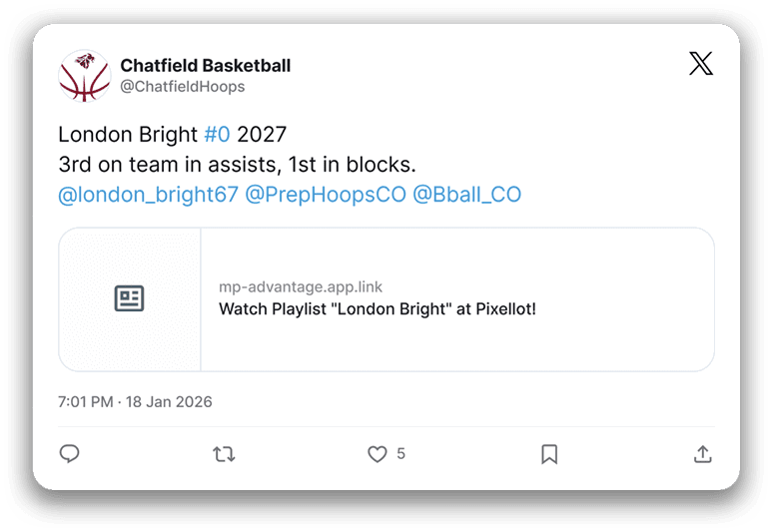Click the 7:01 PM timestamp
Screen dimensions: 773x532
pyautogui.click(x=86, y=402)
